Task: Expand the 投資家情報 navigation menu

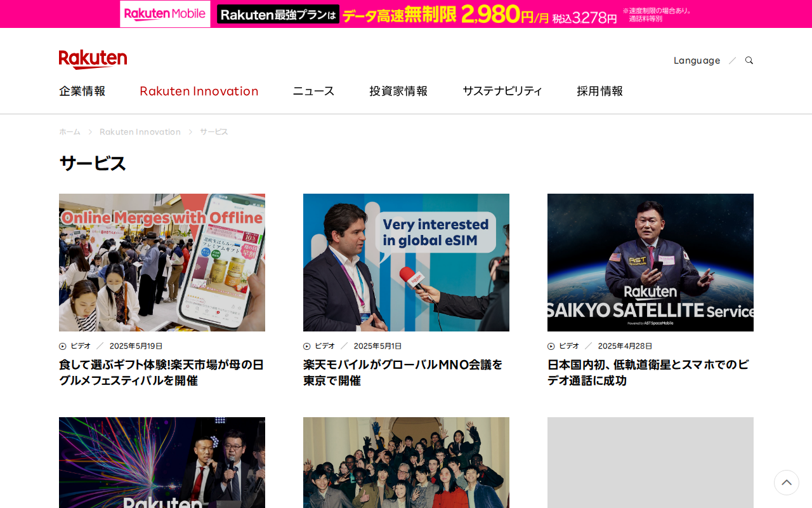Action: 398,90
